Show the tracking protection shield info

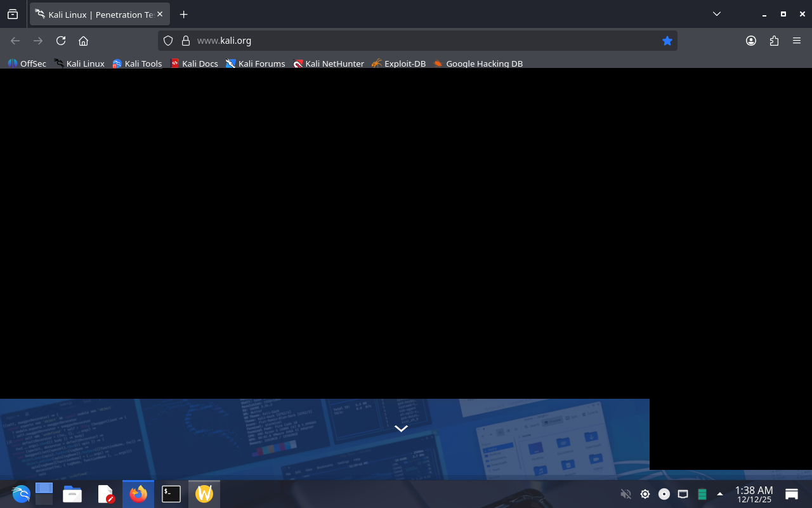coord(168,41)
